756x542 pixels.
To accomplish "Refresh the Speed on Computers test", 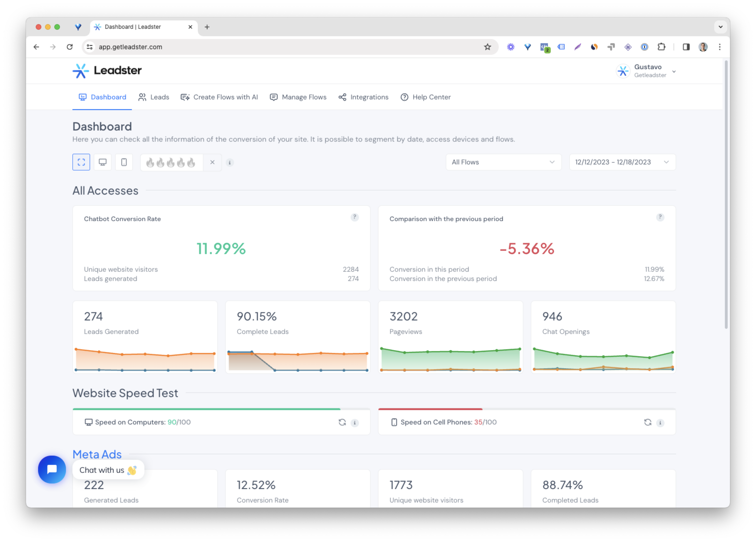I will click(342, 422).
